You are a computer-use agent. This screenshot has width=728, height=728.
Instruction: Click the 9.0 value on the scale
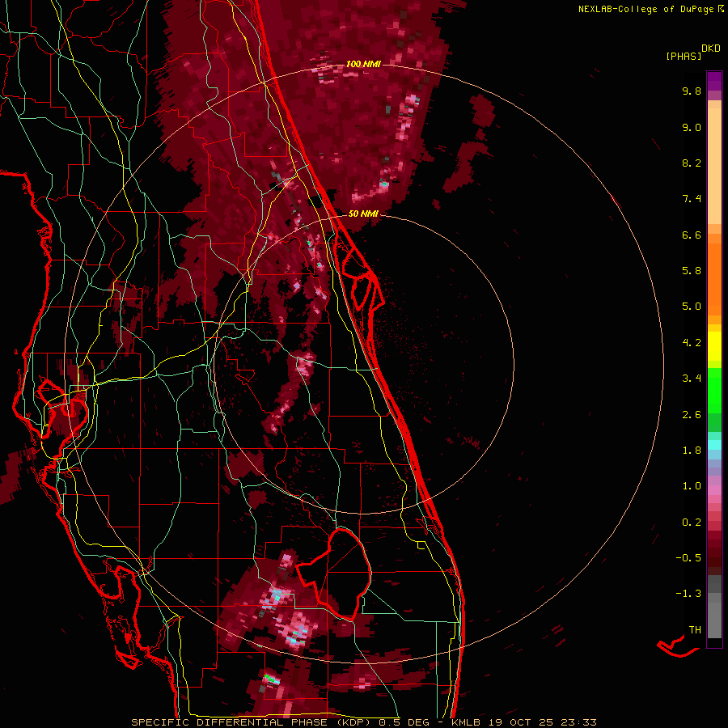tap(692, 127)
